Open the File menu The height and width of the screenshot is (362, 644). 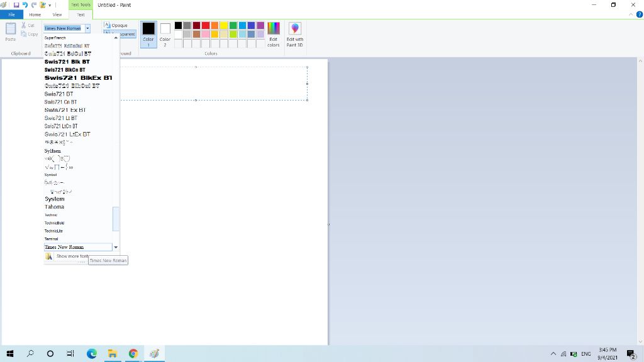(11, 14)
